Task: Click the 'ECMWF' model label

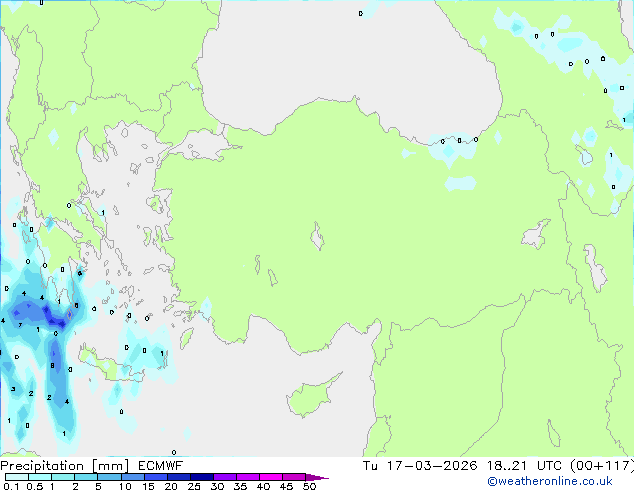Action: pos(161,466)
